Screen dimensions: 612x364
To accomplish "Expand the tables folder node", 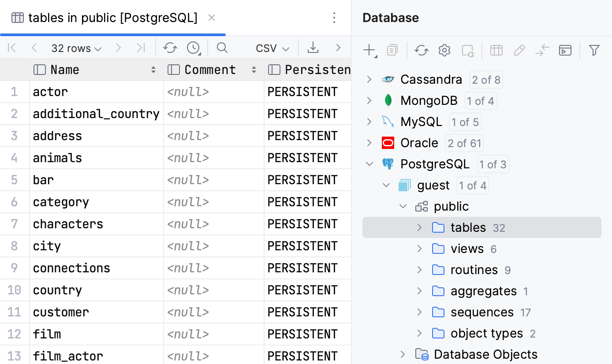I will coord(419,227).
